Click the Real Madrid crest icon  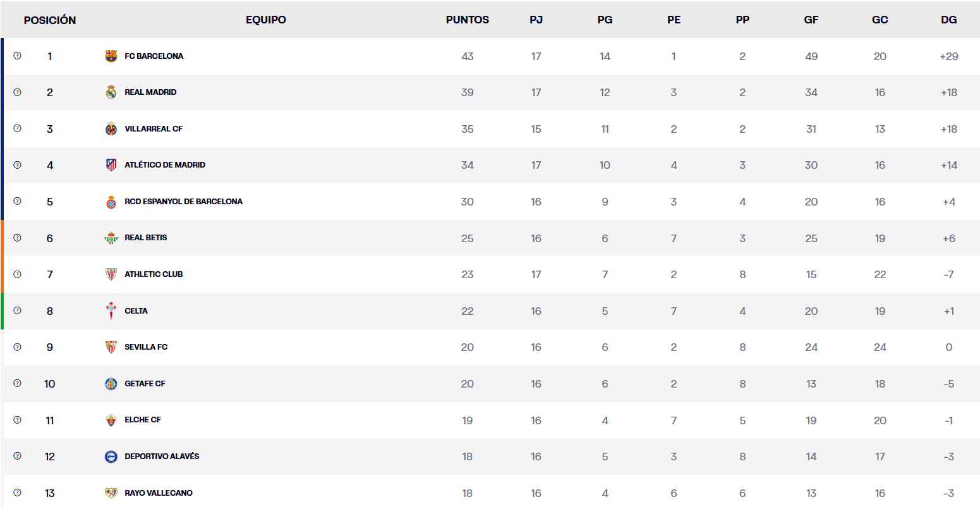point(111,92)
